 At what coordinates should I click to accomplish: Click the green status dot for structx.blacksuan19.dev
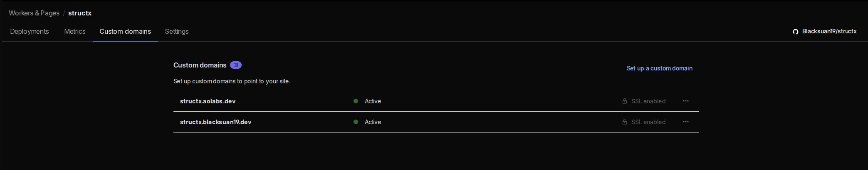pos(356,122)
